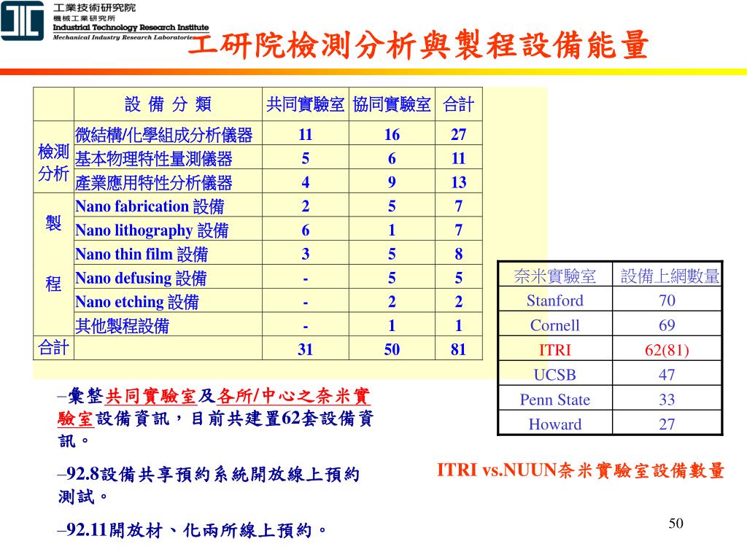Click the Nano etching 設備 row label
This screenshot has width=747, height=560.
tap(136, 301)
